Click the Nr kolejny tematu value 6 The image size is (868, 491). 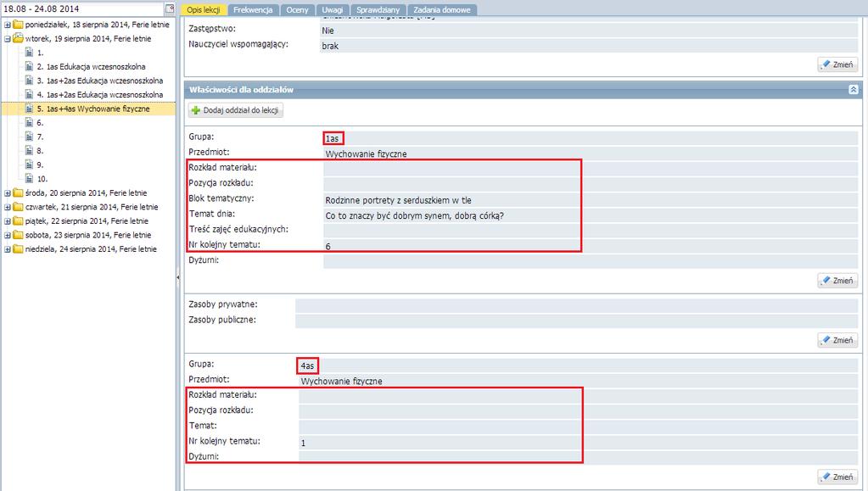tap(328, 246)
